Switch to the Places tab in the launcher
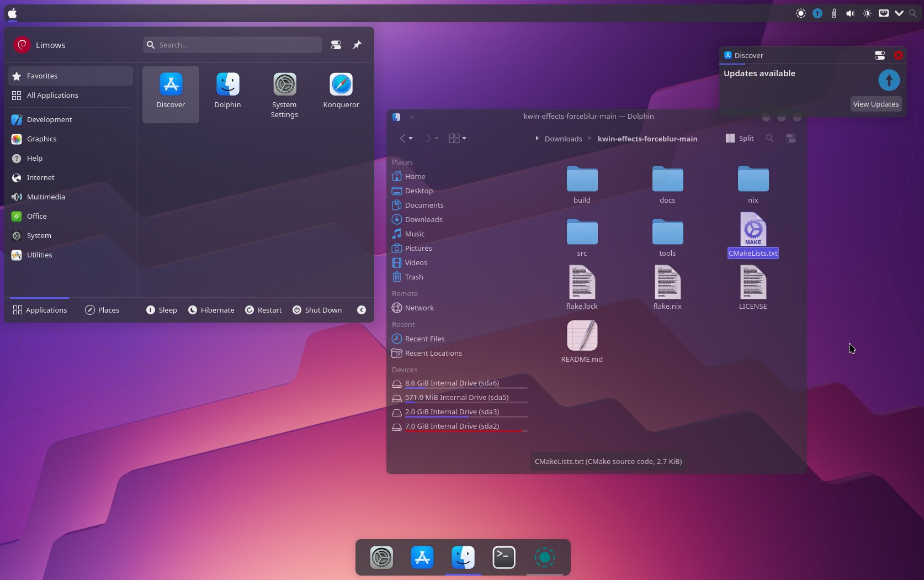The width and height of the screenshot is (924, 580). [102, 310]
